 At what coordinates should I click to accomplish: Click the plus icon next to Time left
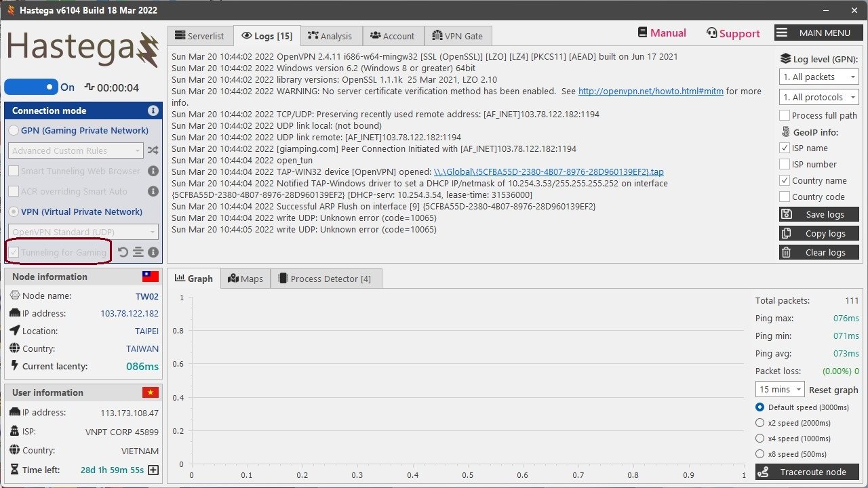pyautogui.click(x=153, y=470)
